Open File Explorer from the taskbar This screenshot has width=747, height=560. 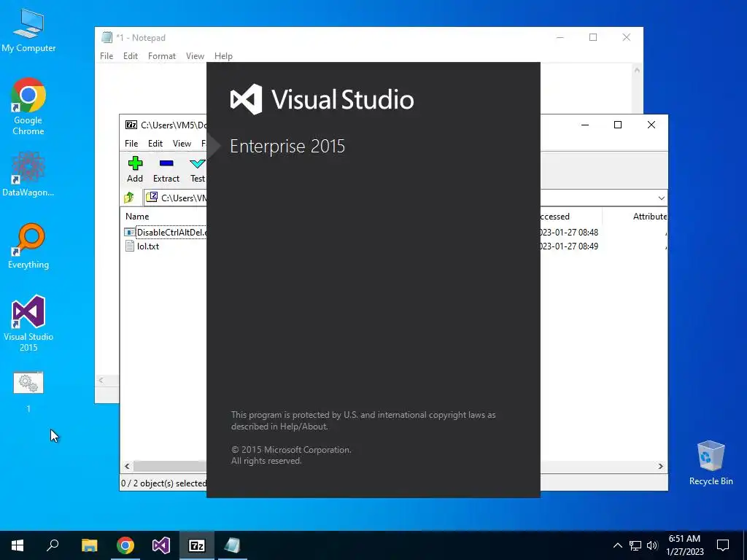[x=89, y=545]
